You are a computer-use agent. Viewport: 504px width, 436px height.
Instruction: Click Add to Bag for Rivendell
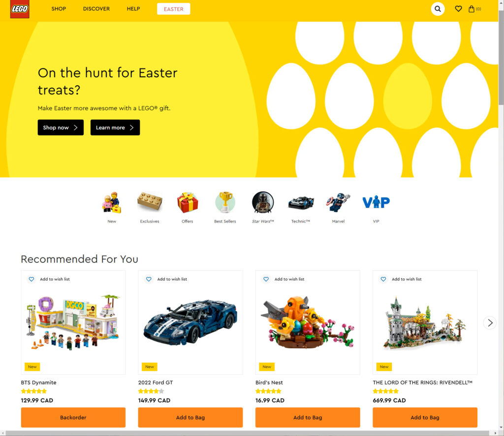pyautogui.click(x=425, y=417)
